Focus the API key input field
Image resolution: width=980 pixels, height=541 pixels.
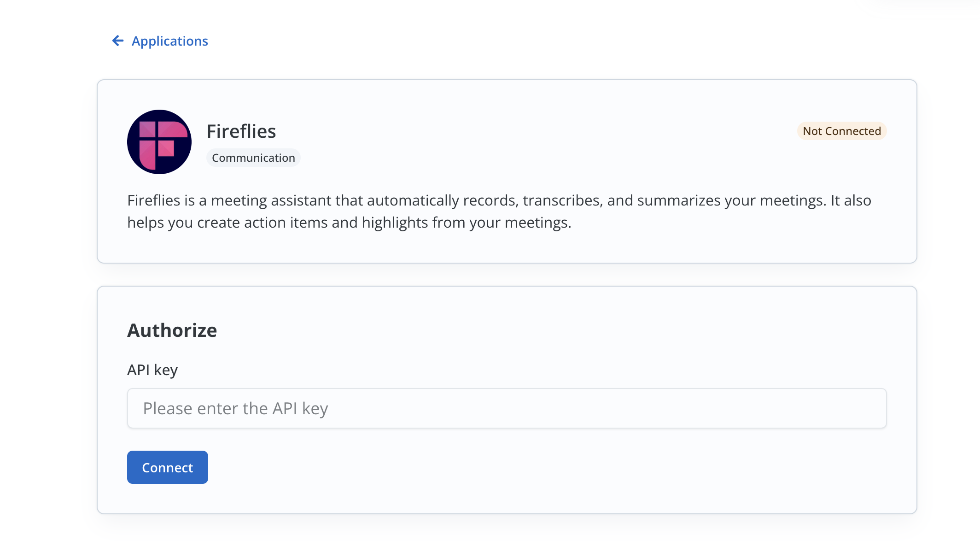[x=507, y=408]
